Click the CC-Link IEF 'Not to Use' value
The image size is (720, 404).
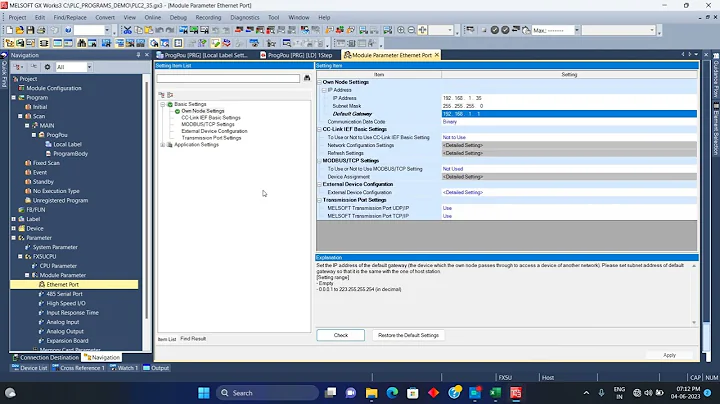click(454, 137)
